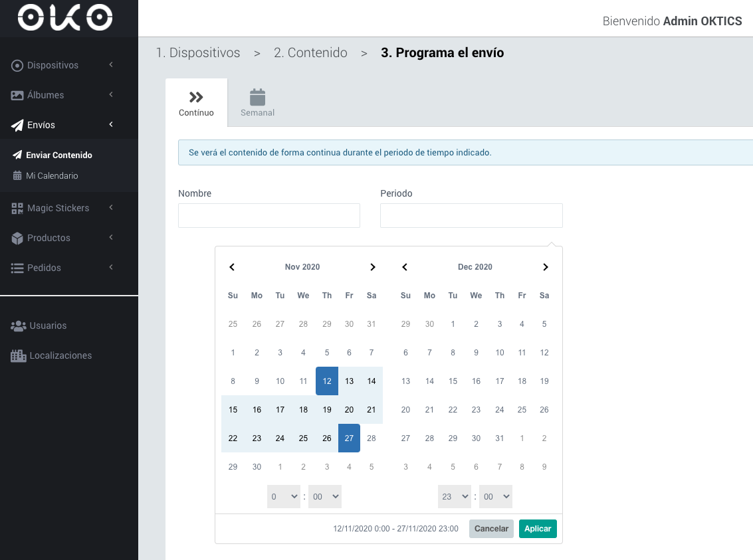Expand the Pedidos sidebar menu
Screen dimensions: 753x560
point(62,268)
